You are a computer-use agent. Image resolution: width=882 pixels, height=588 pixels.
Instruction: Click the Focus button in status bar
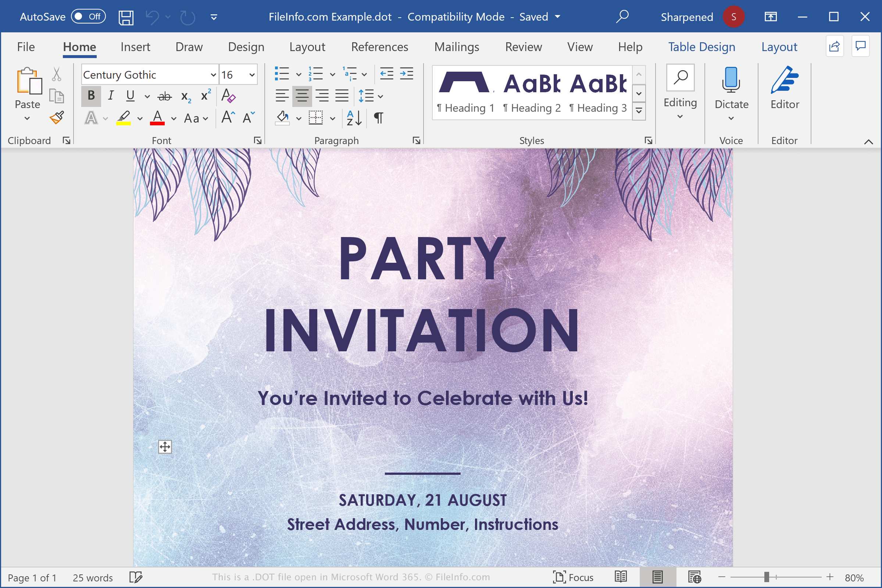click(573, 577)
